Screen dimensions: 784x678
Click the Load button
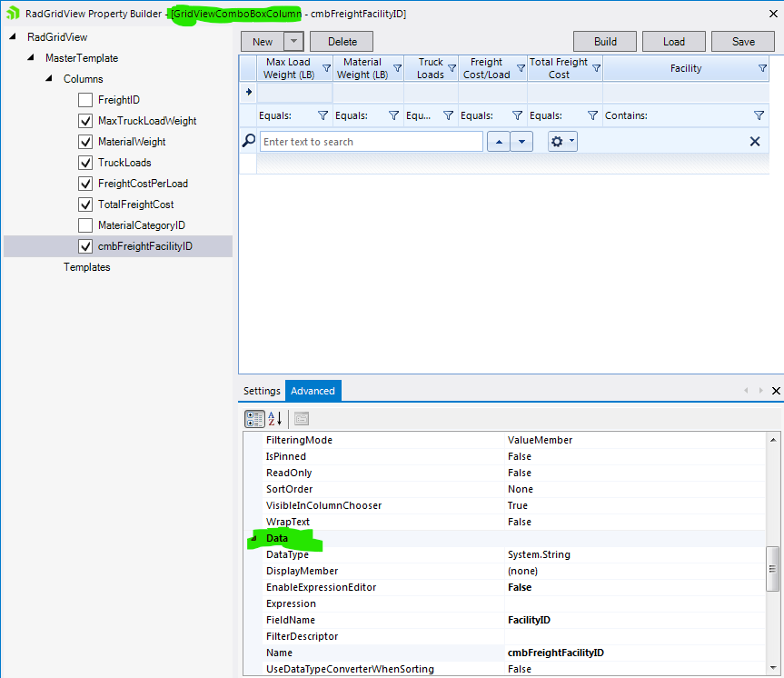click(674, 42)
